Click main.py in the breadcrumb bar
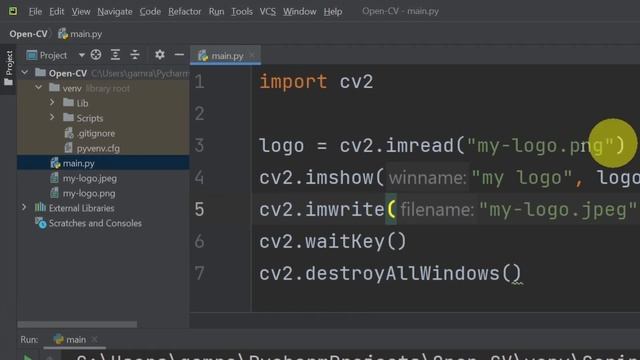The width and height of the screenshot is (640, 360). (x=80, y=34)
